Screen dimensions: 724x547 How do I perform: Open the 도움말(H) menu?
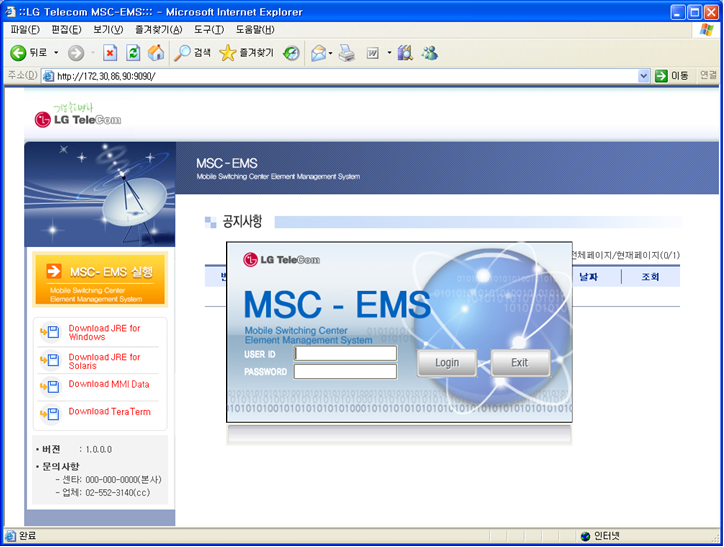tap(255, 30)
